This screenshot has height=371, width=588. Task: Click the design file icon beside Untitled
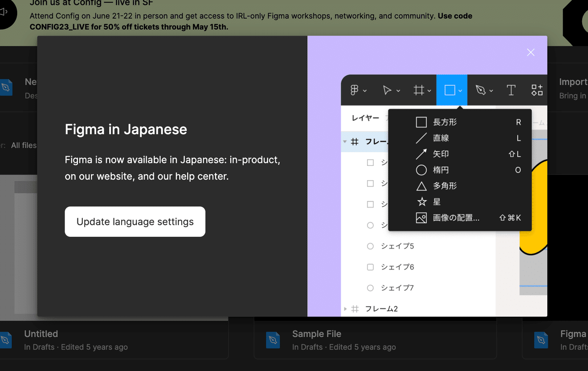[x=6, y=340]
